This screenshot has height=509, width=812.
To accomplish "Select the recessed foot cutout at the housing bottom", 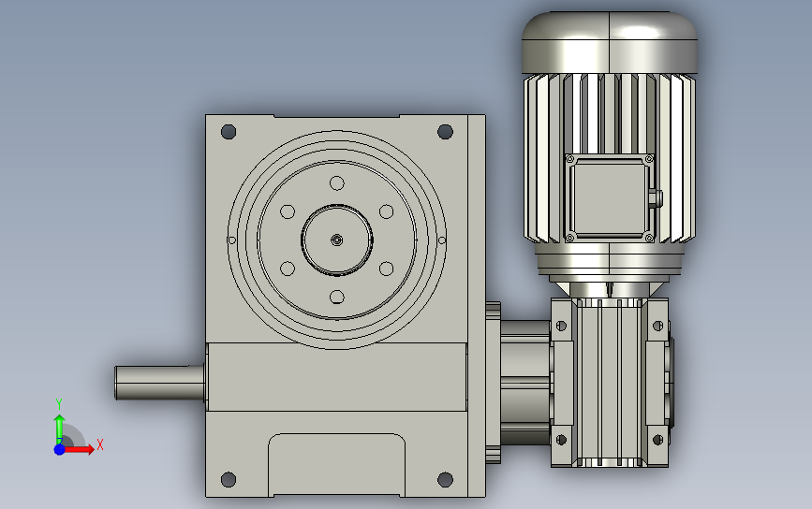I will (x=336, y=465).
